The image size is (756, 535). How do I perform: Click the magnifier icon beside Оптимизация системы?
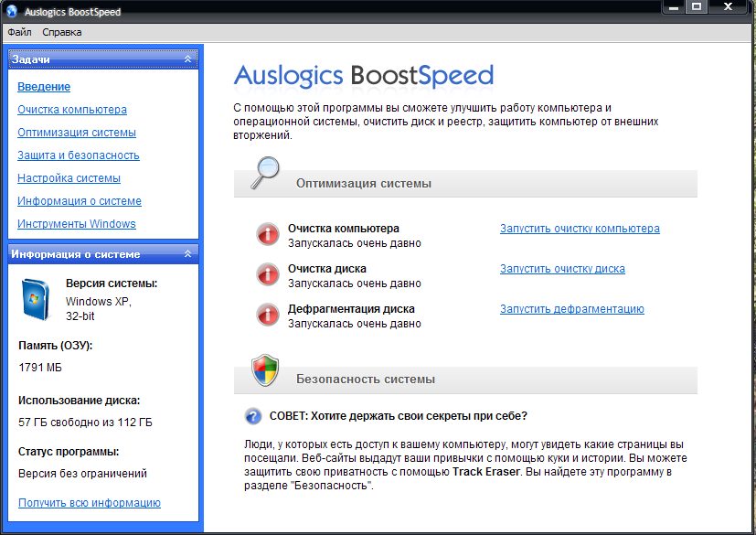click(x=264, y=173)
